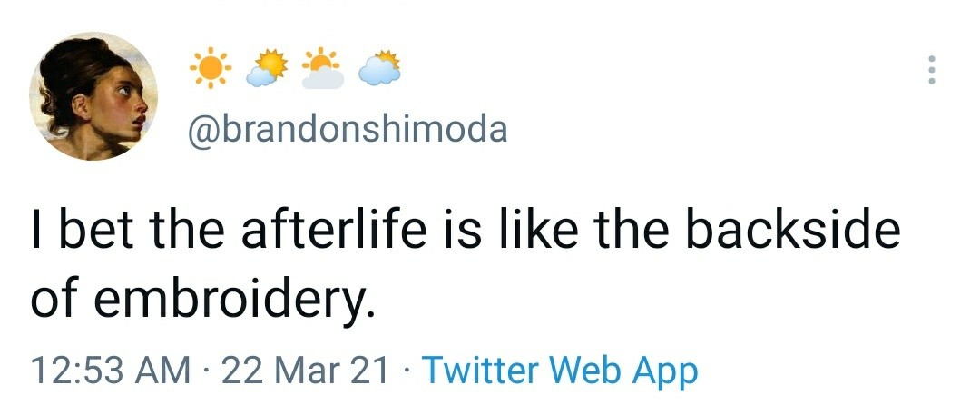Screen dimensions: 980x415
Task: Click the hair bun in profile picture
Action: point(72,64)
